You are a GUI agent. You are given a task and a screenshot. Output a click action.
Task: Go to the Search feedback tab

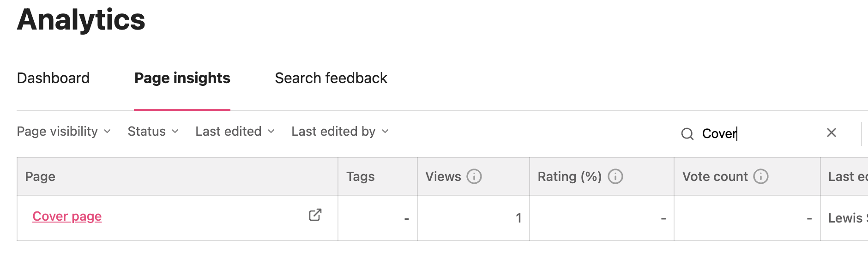331,78
